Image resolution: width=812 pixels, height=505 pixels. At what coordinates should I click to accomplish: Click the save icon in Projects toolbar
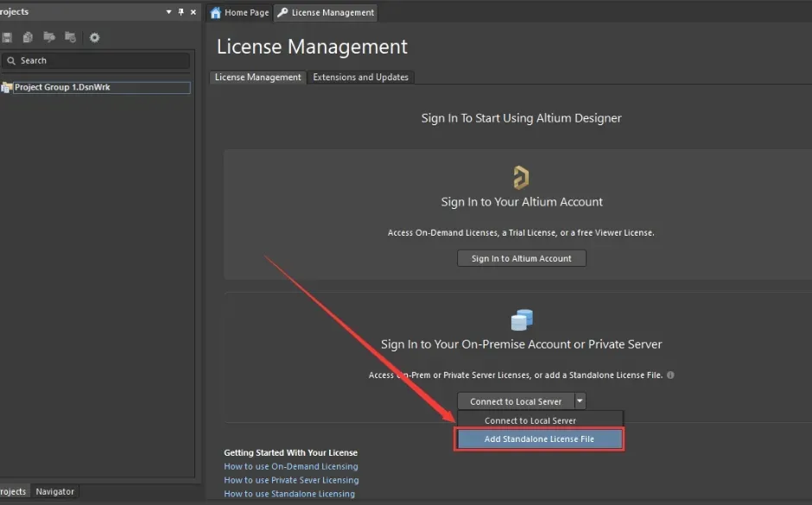(x=7, y=37)
